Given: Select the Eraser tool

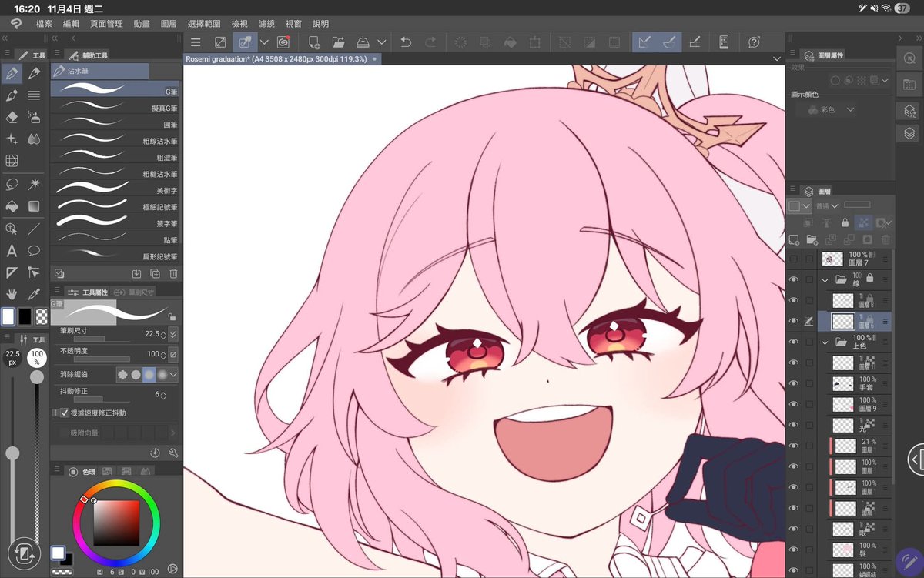Looking at the screenshot, I should (12, 117).
